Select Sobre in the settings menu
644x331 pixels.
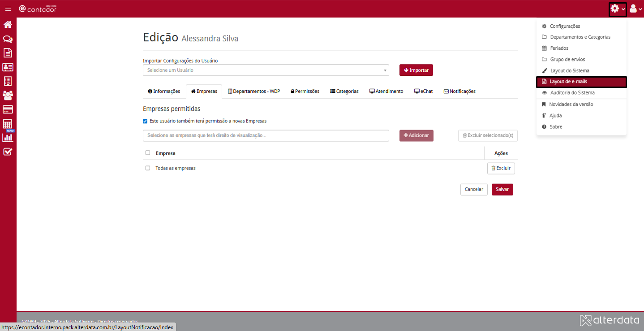[581, 126]
